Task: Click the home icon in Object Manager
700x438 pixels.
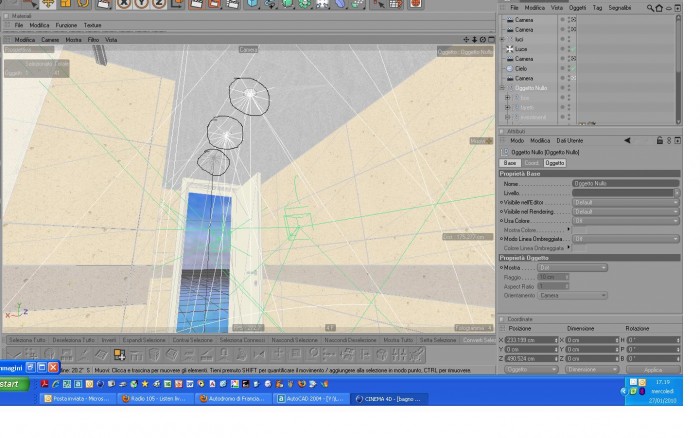Action: tap(659, 8)
